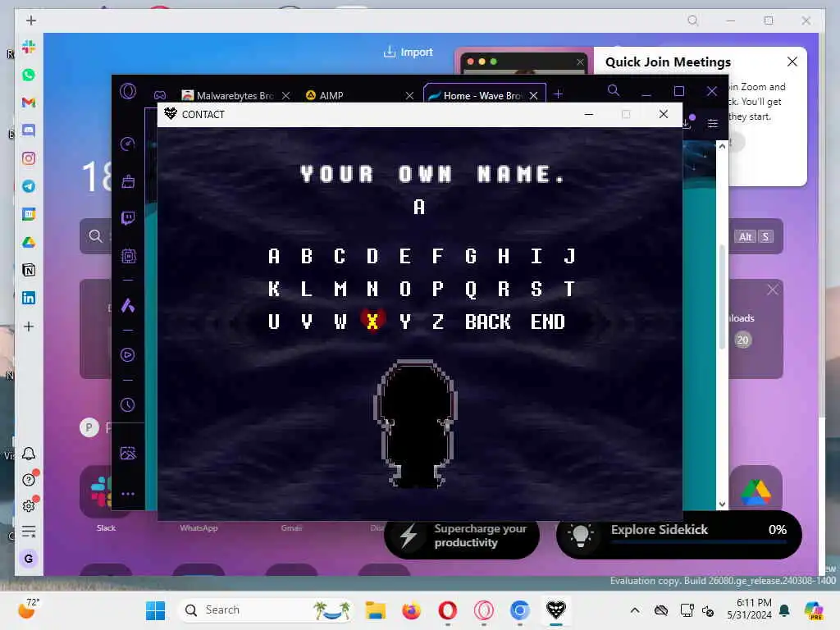Image resolution: width=840 pixels, height=630 pixels.
Task: Open a new Sidekick tab with plus
Action: coord(31,21)
